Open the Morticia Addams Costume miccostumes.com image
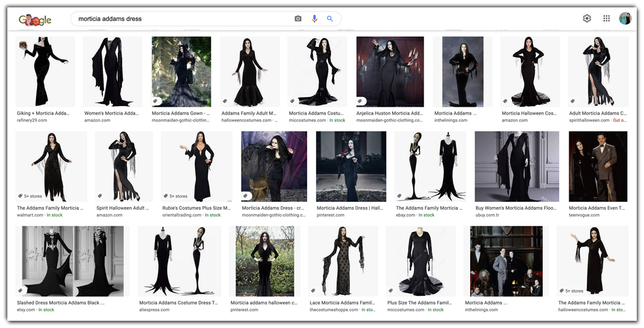The height and width of the screenshot is (328, 644). (317, 72)
